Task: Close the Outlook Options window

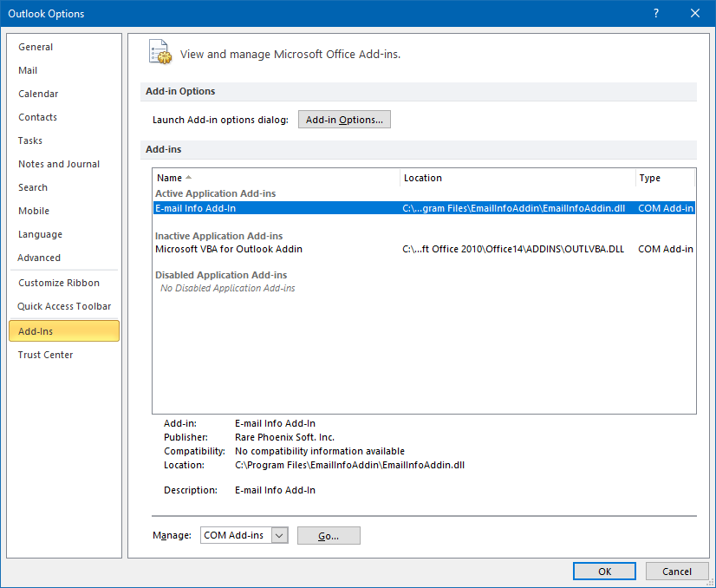Action: pyautogui.click(x=694, y=13)
